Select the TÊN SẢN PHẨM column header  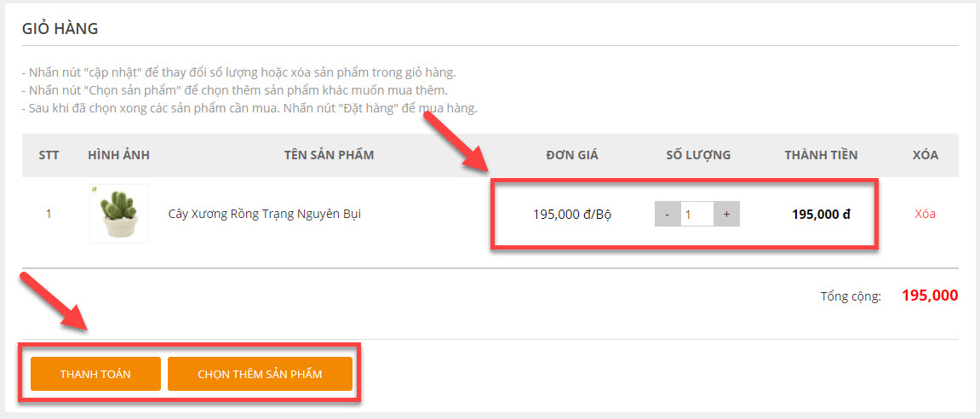tap(330, 155)
